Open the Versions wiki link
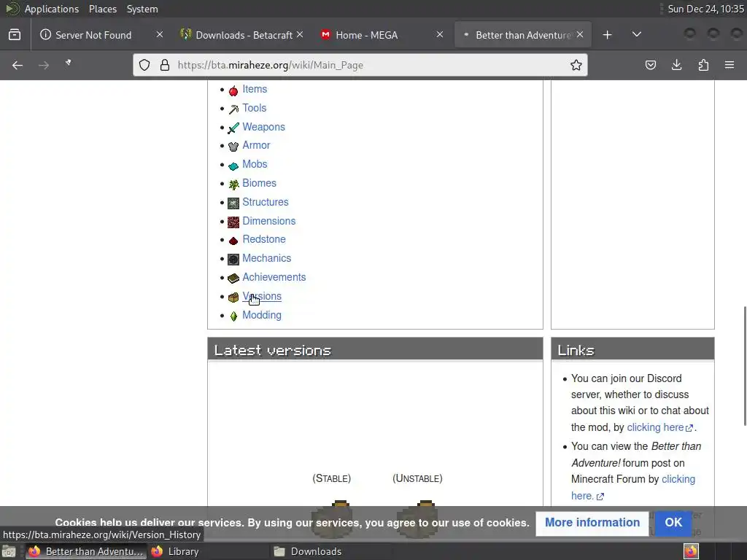This screenshot has width=747, height=560. 262,296
